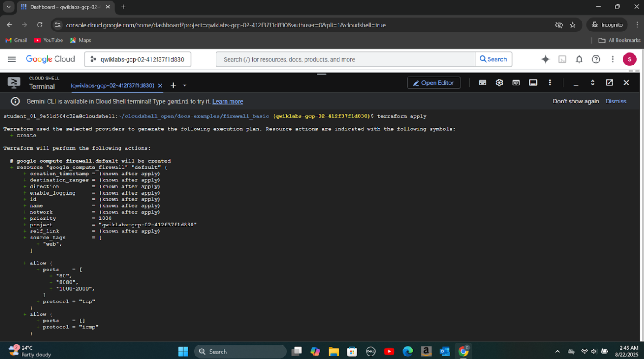Open the Gemini AI sparkle assistant

tap(545, 59)
